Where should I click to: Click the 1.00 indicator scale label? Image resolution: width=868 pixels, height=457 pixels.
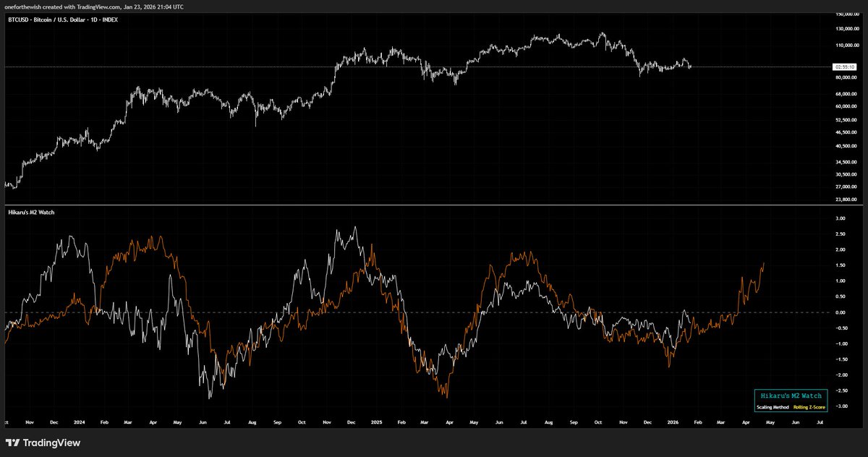click(840, 281)
